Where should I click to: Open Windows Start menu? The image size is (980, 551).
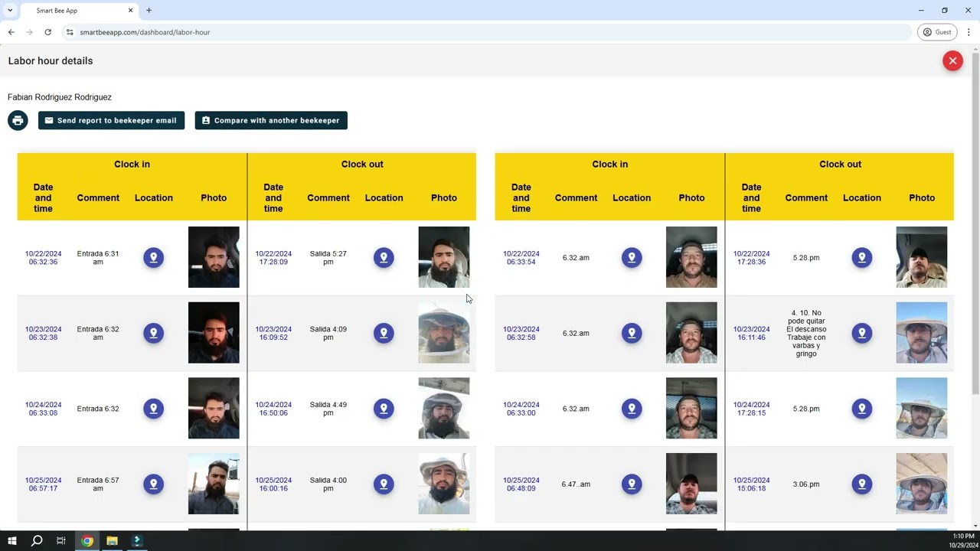pyautogui.click(x=11, y=541)
